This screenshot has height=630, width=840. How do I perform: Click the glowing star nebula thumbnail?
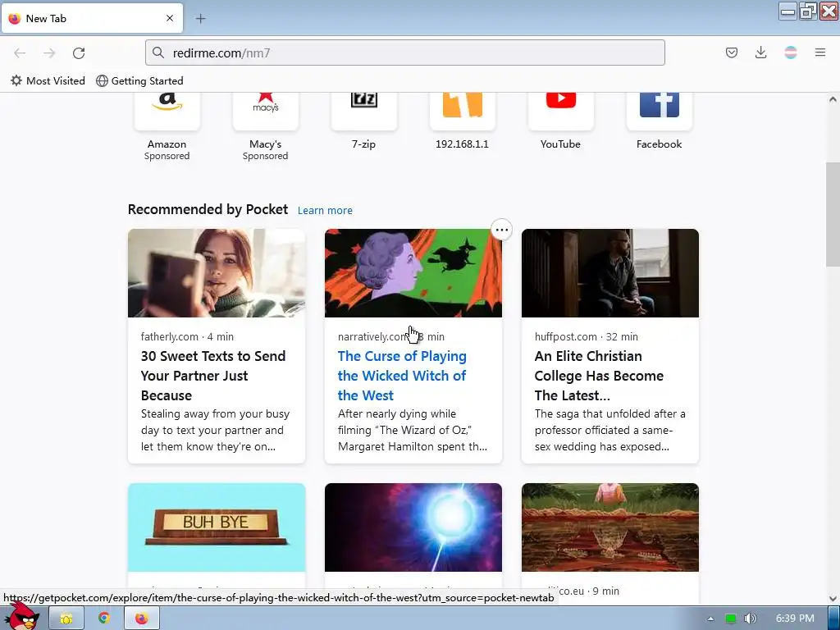pos(413,527)
